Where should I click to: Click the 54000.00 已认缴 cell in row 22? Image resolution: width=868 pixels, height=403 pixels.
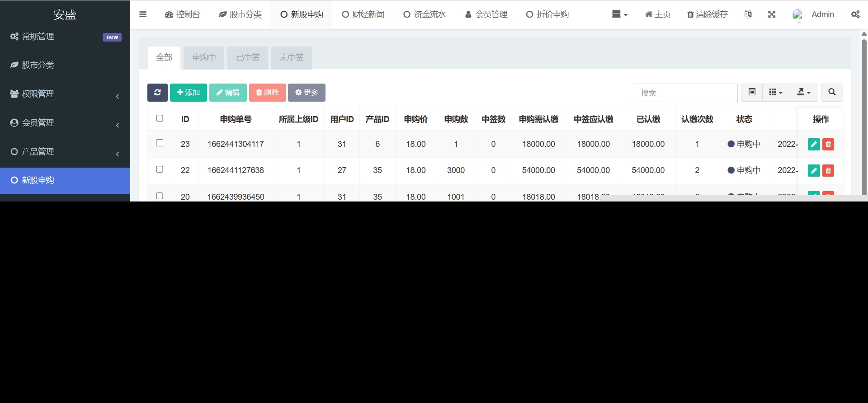pyautogui.click(x=648, y=170)
